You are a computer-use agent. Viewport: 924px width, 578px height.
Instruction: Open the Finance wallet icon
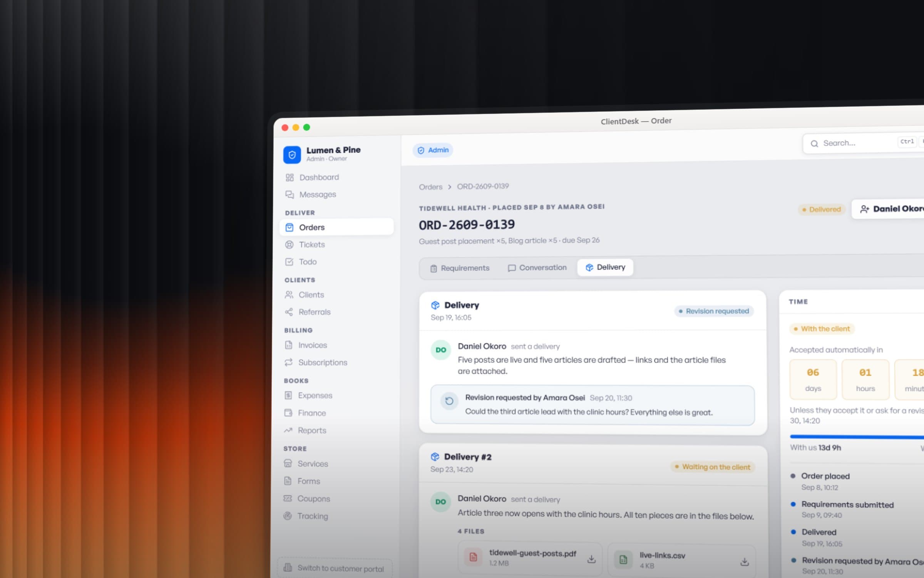[x=288, y=413]
